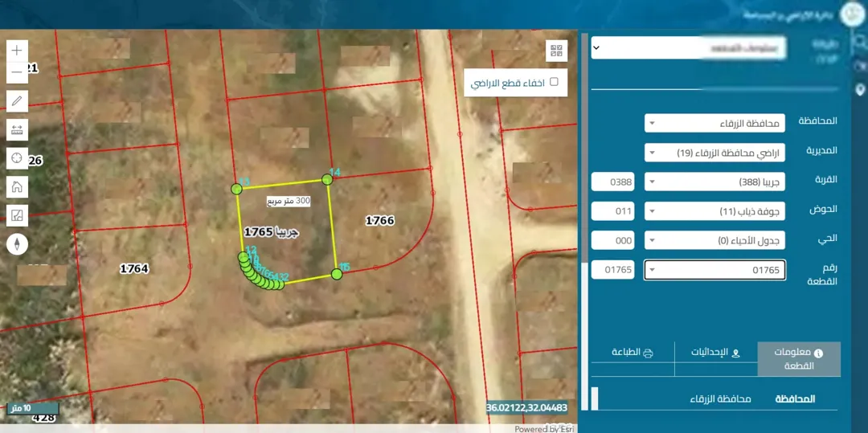Open the basemap layers tool
The width and height of the screenshot is (868, 433).
[x=17, y=215]
